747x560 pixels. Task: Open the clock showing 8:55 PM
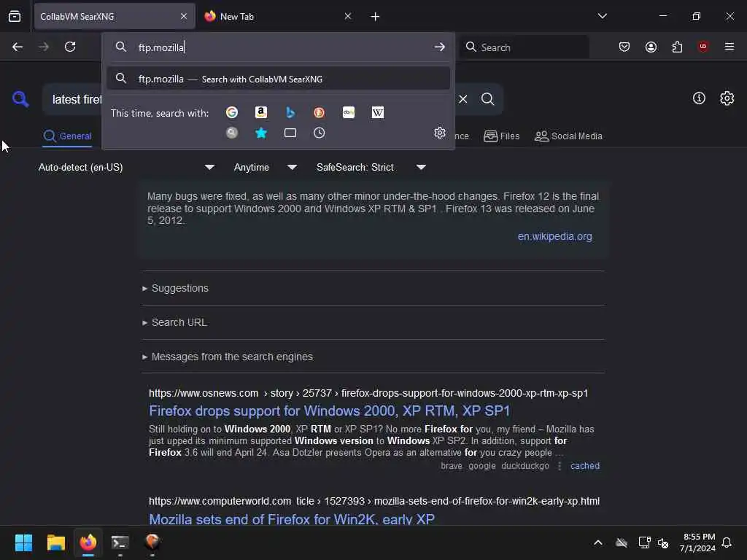[697, 542]
